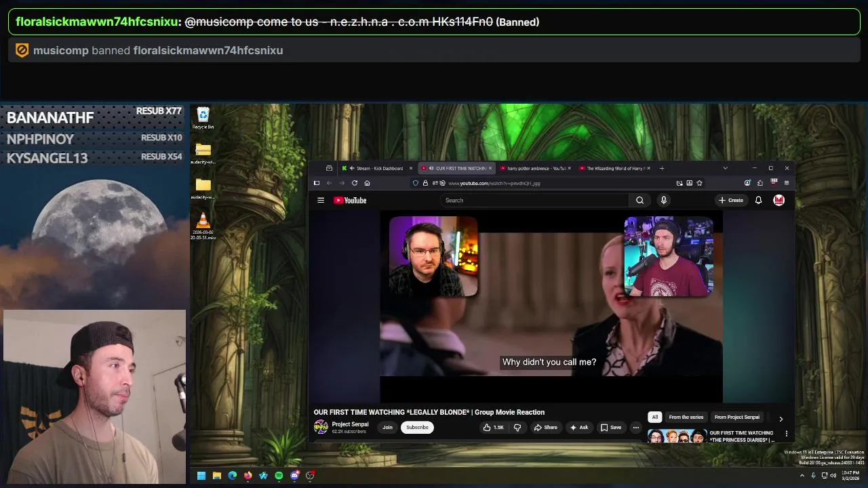Open a new browser tab
The image size is (868, 488).
point(662,168)
